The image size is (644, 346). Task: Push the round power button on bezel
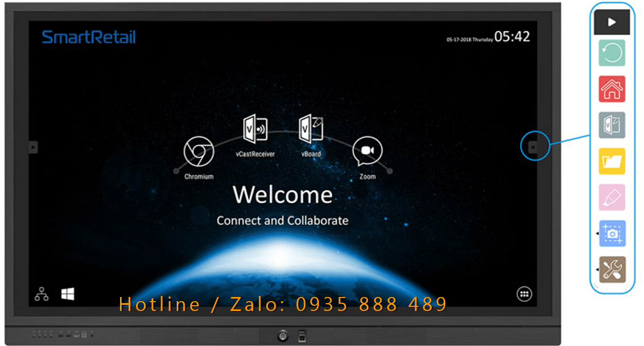click(283, 336)
